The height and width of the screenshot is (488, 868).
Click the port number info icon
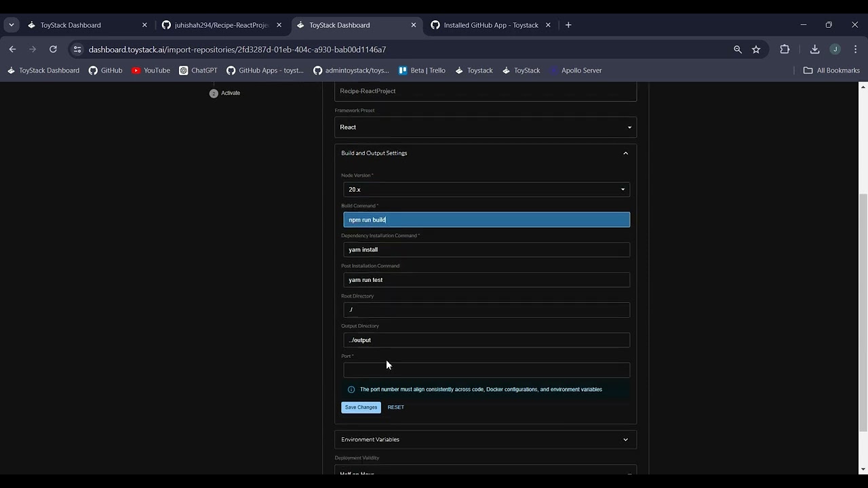[351, 390]
